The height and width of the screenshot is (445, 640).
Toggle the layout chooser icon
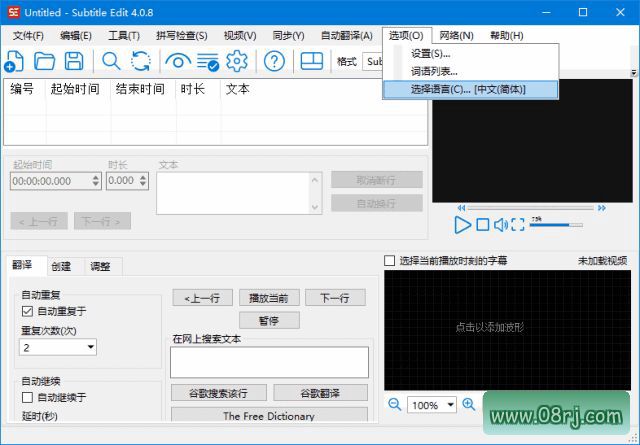click(x=312, y=61)
